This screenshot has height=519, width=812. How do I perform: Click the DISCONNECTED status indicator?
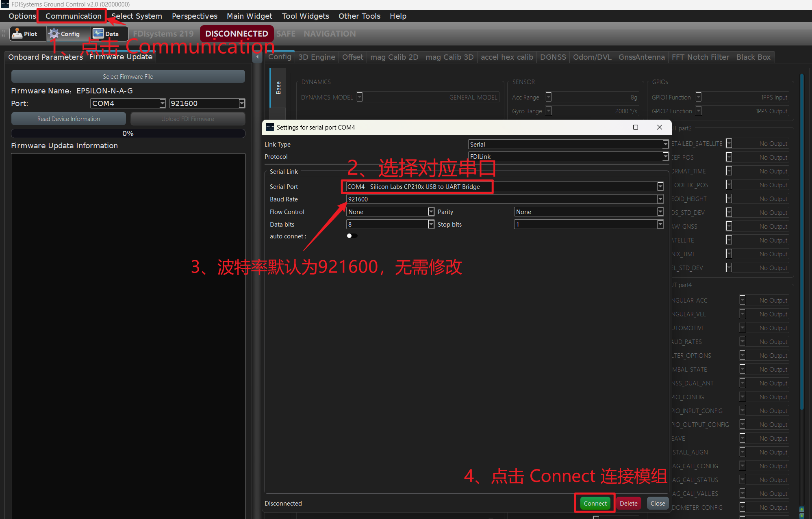[237, 34]
